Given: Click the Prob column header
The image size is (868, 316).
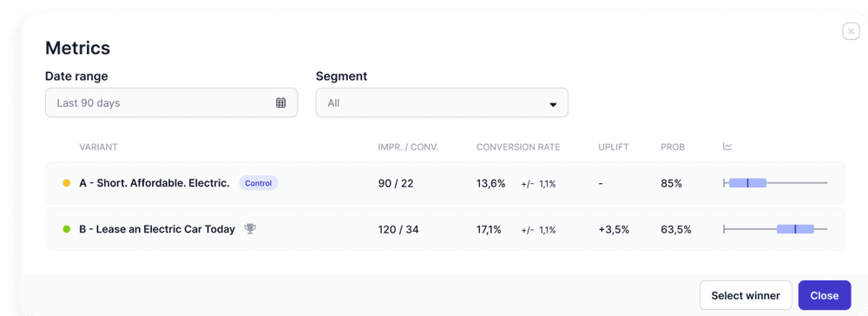Looking at the screenshot, I should [x=673, y=147].
